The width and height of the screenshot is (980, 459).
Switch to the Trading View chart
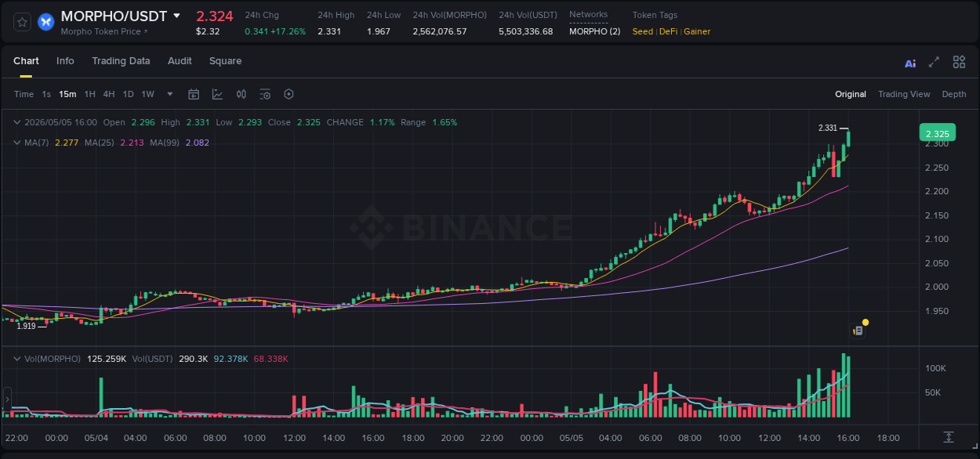coord(904,94)
